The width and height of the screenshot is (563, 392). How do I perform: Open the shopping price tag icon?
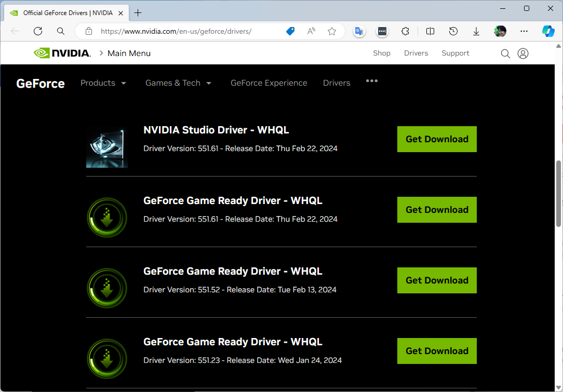tap(290, 31)
